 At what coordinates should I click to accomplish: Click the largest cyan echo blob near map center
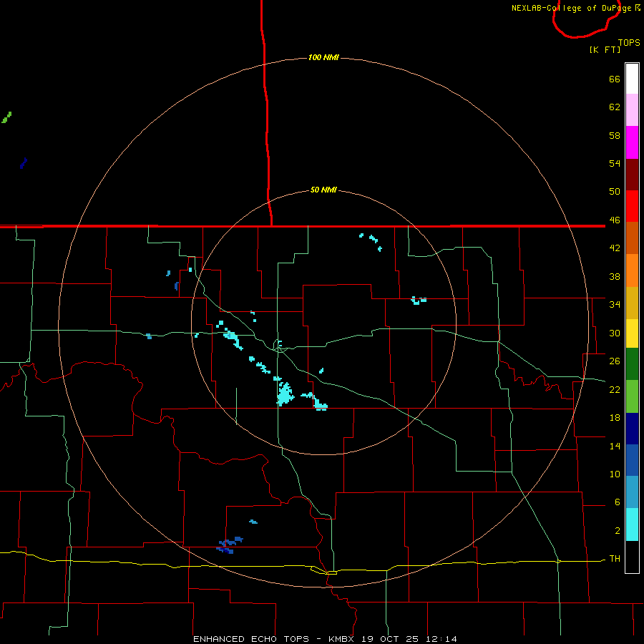pos(285,394)
